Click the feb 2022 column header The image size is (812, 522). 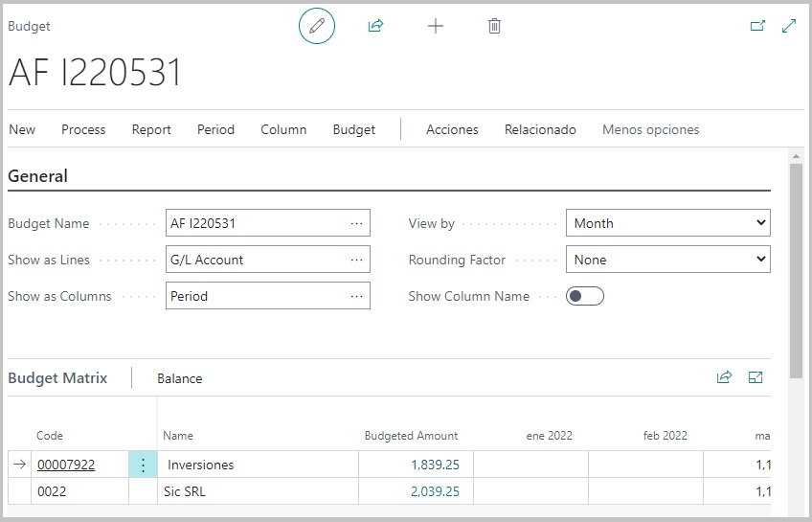(665, 436)
